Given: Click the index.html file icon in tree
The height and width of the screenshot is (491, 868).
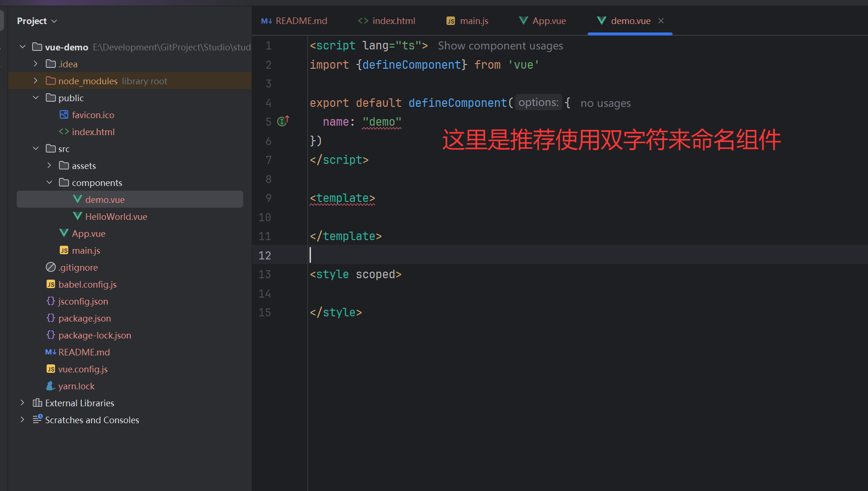Looking at the screenshot, I should [64, 131].
